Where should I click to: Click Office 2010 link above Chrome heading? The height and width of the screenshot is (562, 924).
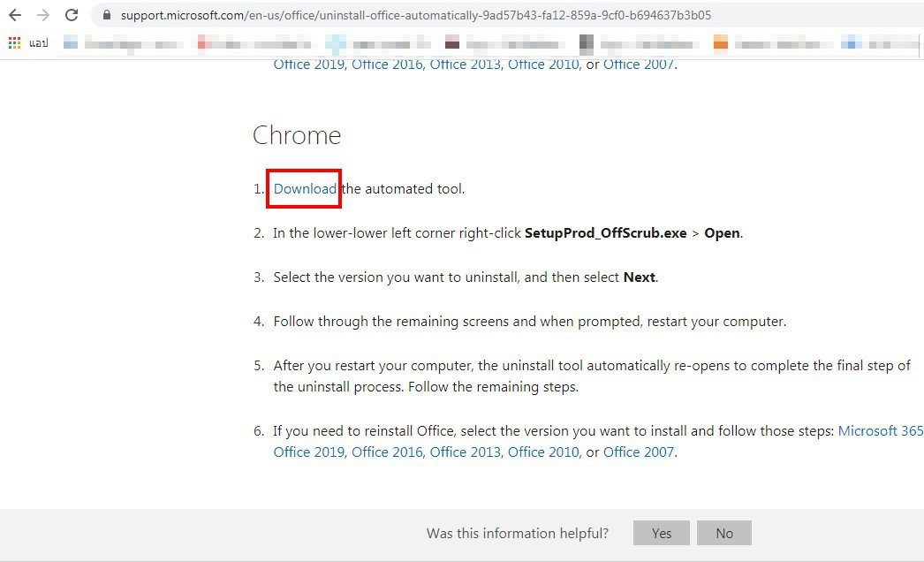coord(543,64)
